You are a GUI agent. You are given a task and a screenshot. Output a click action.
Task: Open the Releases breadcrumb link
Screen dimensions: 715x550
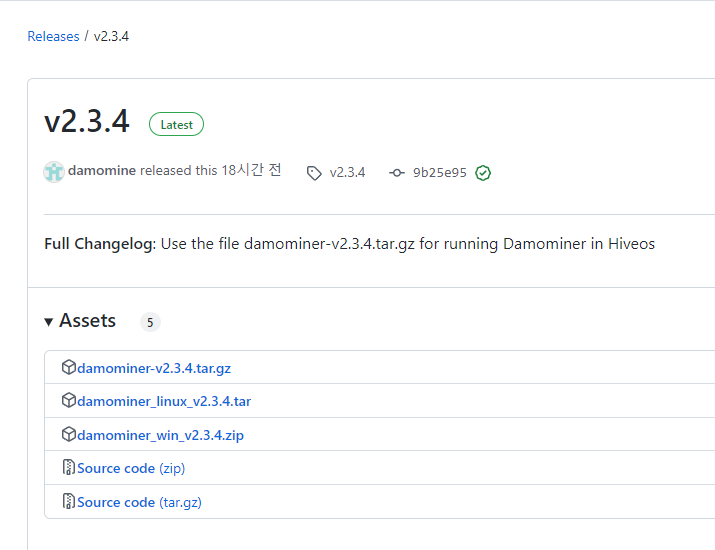[53, 36]
